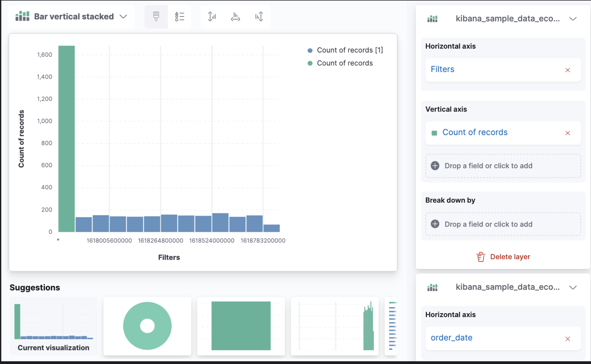This screenshot has width=591, height=364.
Task: Click Count of records green color swatch
Action: [434, 133]
